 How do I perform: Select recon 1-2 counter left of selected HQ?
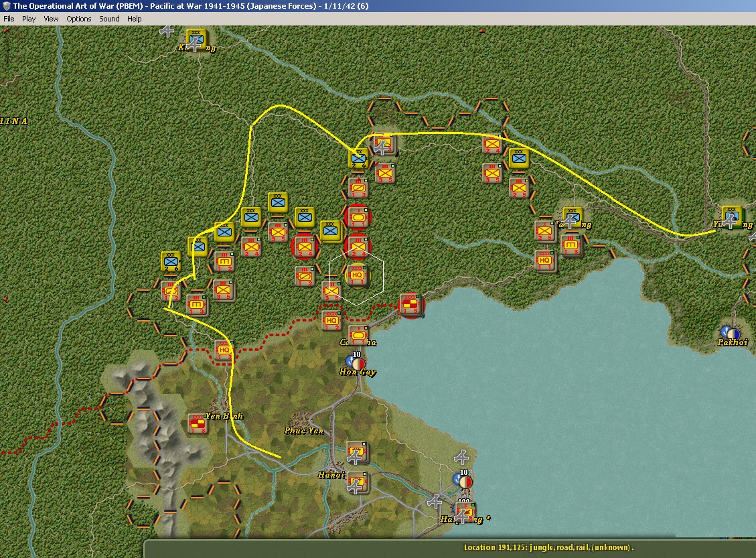(x=305, y=277)
